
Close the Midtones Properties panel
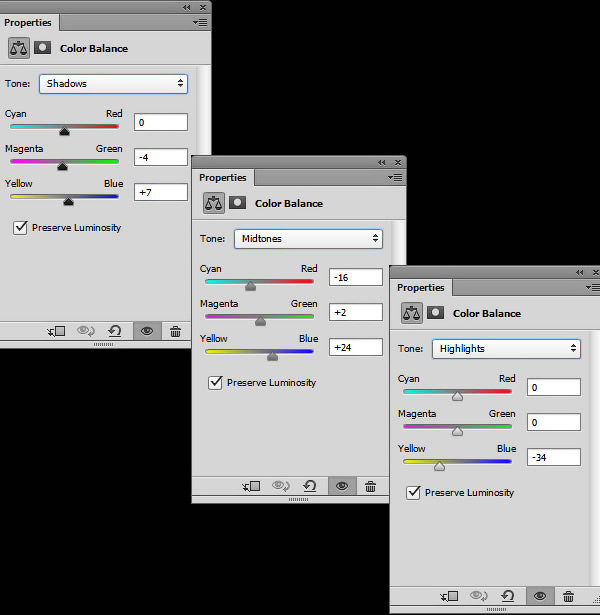click(x=398, y=162)
